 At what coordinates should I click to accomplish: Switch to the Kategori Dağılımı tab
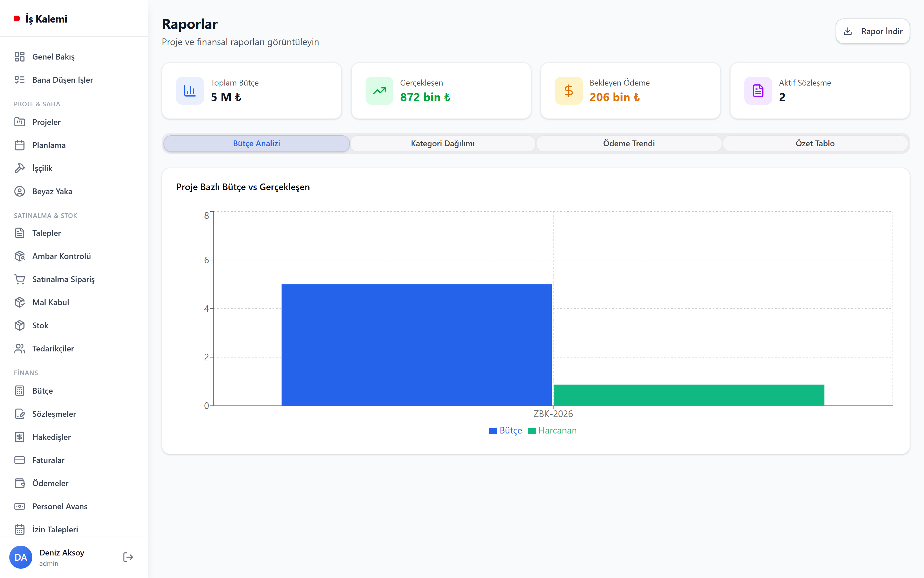443,143
